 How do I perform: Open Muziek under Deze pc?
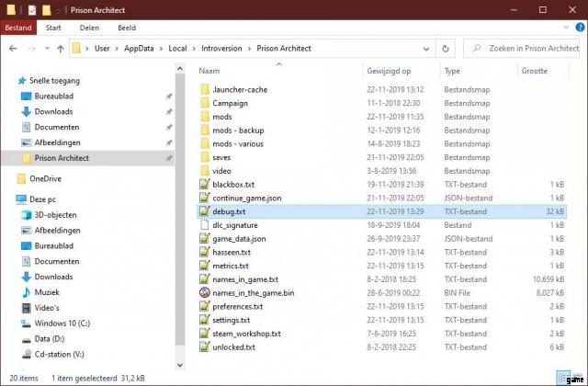(47, 292)
